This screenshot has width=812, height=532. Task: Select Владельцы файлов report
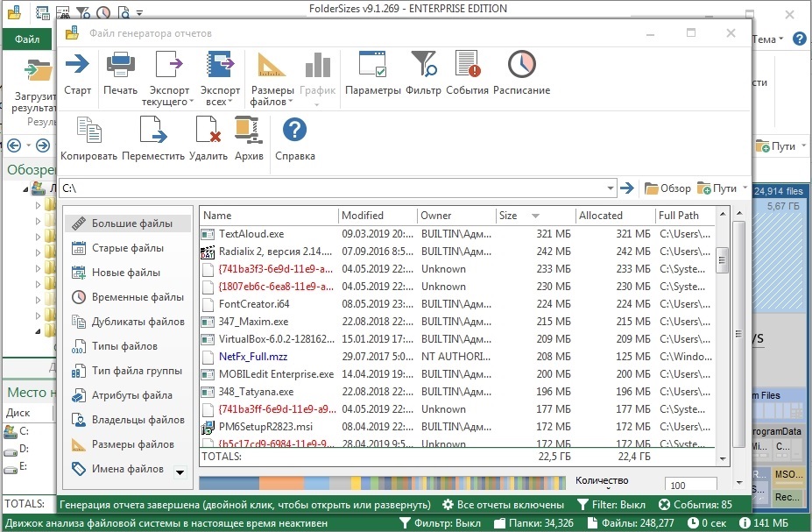pyautogui.click(x=128, y=420)
